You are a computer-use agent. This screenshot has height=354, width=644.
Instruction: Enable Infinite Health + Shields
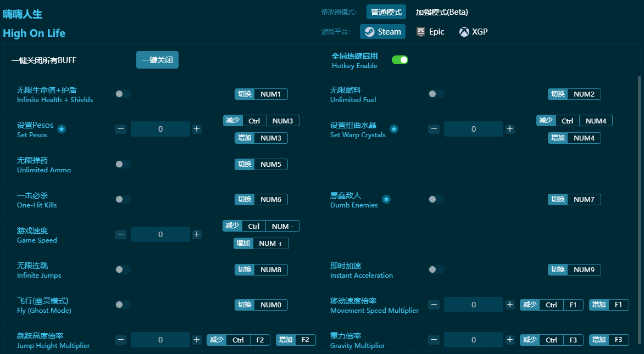tap(123, 94)
